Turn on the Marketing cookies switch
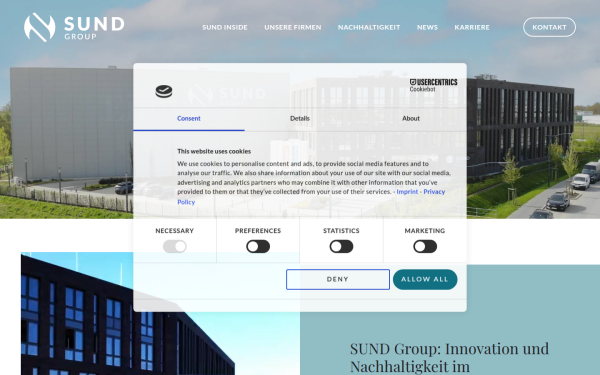Image resolution: width=600 pixels, height=375 pixels. pos(425,246)
